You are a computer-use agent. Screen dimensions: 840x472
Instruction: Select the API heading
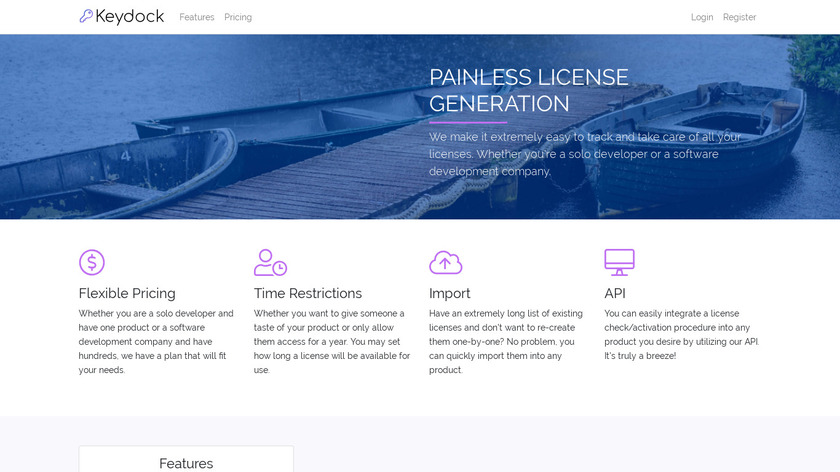tap(614, 294)
